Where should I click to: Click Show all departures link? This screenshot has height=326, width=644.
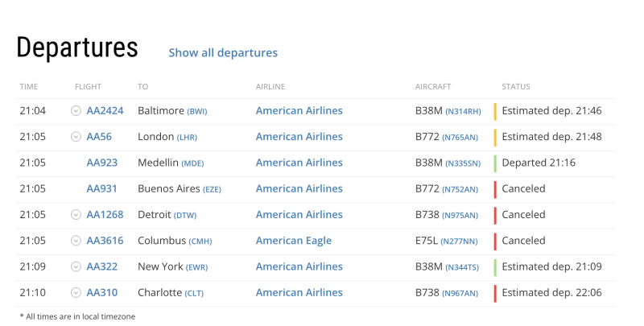(x=223, y=52)
